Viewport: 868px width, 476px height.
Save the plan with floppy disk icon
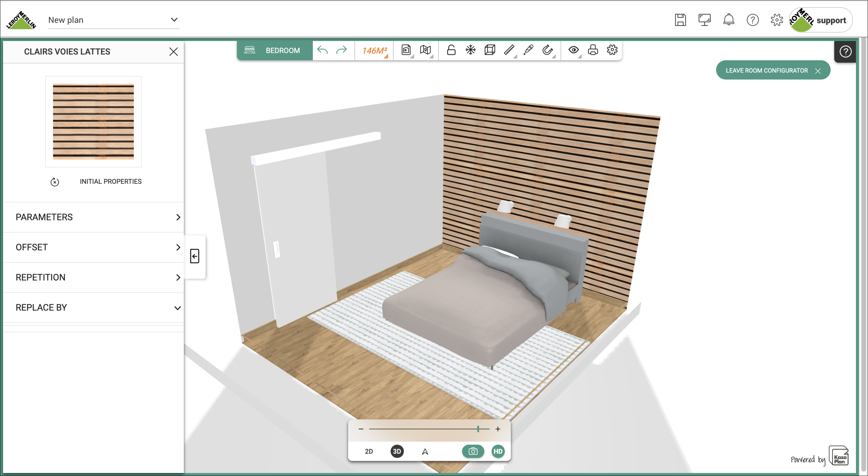click(x=680, y=20)
